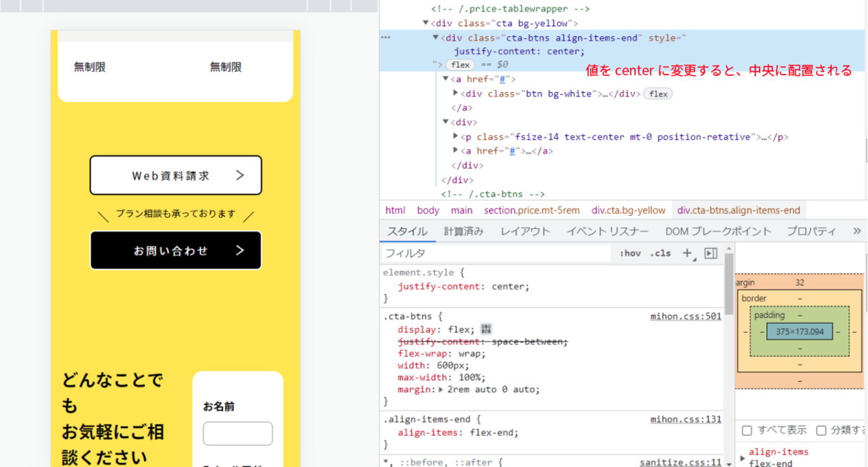Expand the p class="fsize-14 text-center" node

[x=456, y=137]
